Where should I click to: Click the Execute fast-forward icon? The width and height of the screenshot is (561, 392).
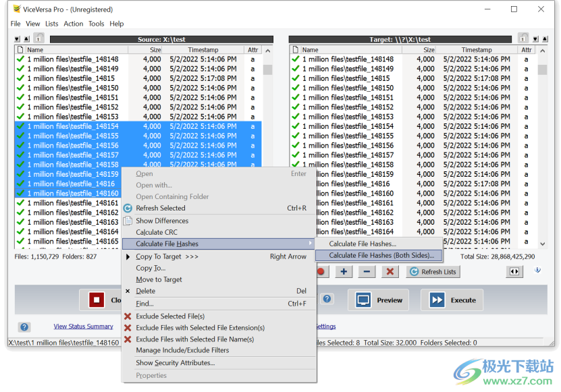437,300
